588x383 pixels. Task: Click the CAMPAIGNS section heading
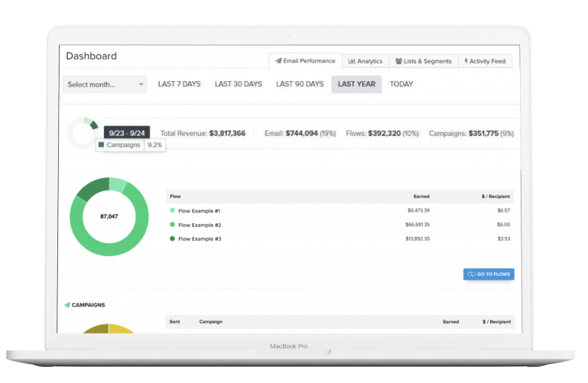tap(88, 305)
